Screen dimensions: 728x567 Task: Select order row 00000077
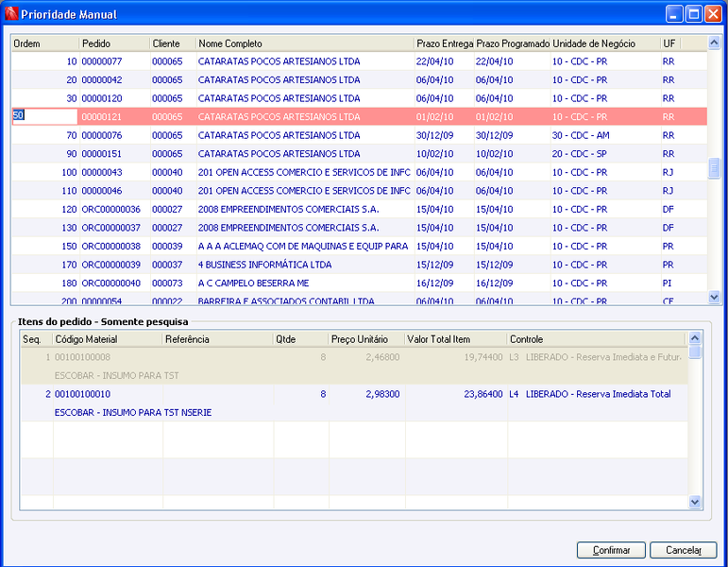(x=360, y=61)
